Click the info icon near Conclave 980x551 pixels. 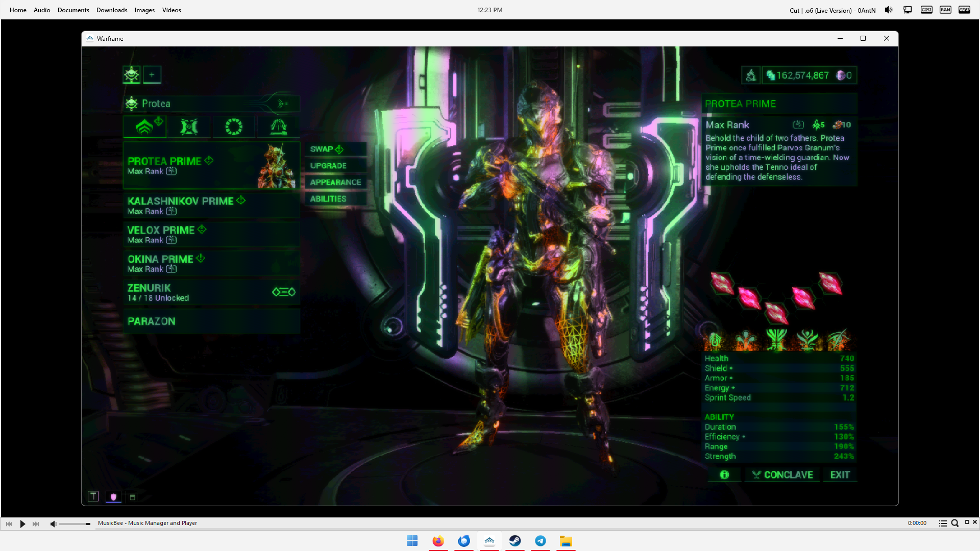tap(724, 475)
